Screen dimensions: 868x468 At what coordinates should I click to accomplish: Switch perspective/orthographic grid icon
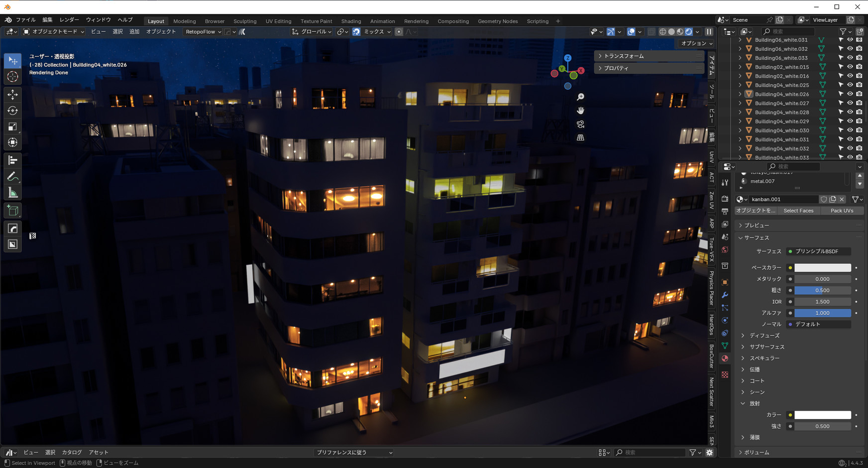click(x=580, y=137)
